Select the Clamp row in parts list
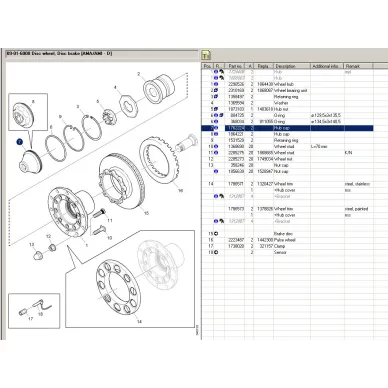388x388 pixels. click(x=288, y=246)
